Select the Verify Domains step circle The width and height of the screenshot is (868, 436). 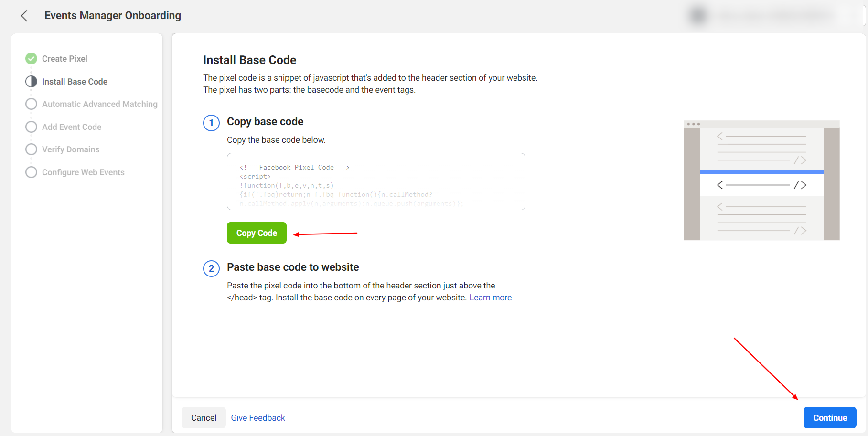point(31,149)
